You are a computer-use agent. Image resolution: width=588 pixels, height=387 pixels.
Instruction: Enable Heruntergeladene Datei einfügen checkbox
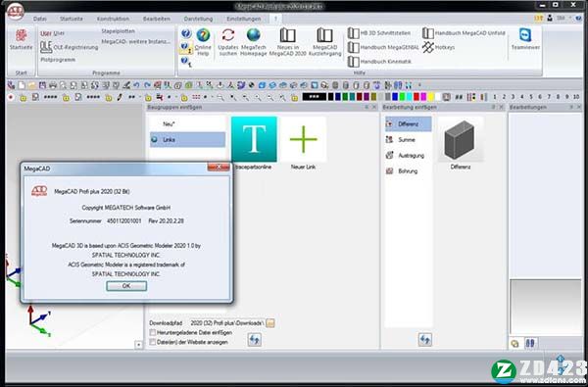click(x=153, y=333)
